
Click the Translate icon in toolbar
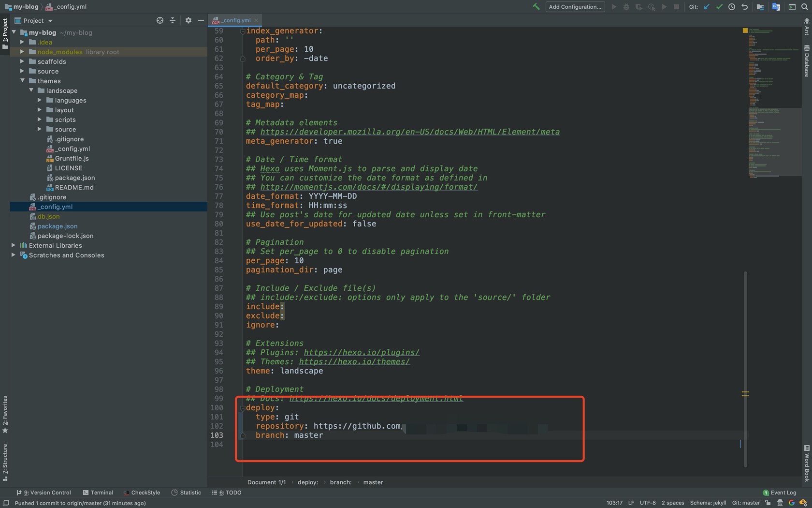tap(776, 7)
